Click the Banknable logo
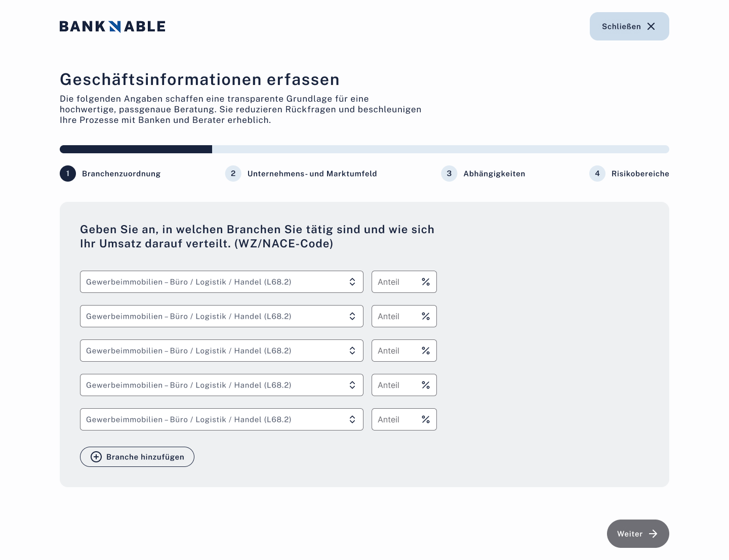This screenshot has width=729, height=560. point(112,26)
